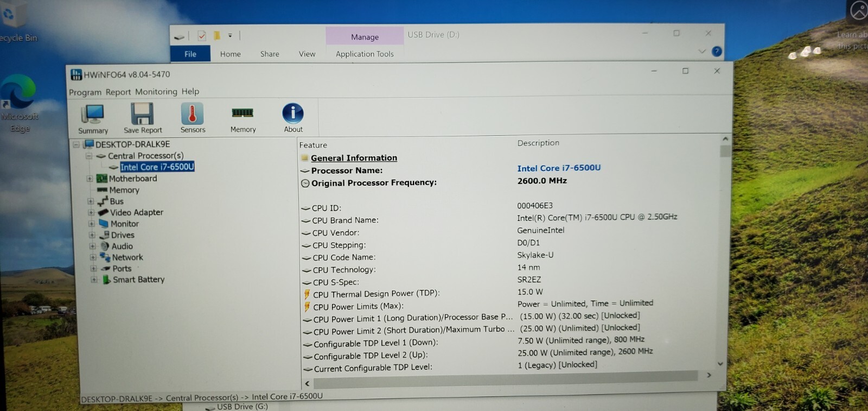Expand the Bus tree node
The width and height of the screenshot is (868, 411).
(x=91, y=201)
